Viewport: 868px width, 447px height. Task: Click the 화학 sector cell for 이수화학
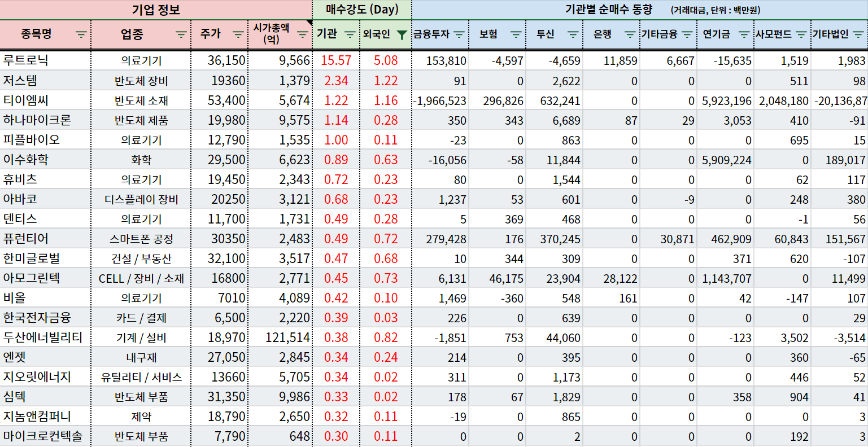coord(141,160)
